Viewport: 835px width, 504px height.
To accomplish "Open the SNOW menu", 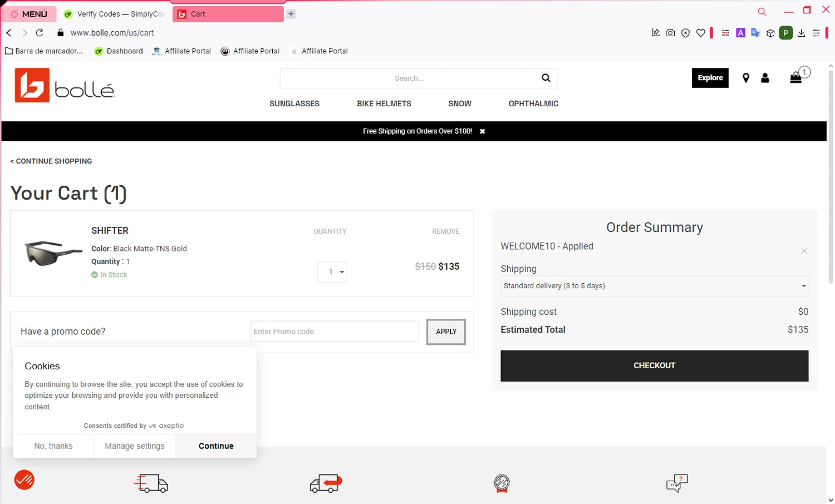I will [460, 103].
